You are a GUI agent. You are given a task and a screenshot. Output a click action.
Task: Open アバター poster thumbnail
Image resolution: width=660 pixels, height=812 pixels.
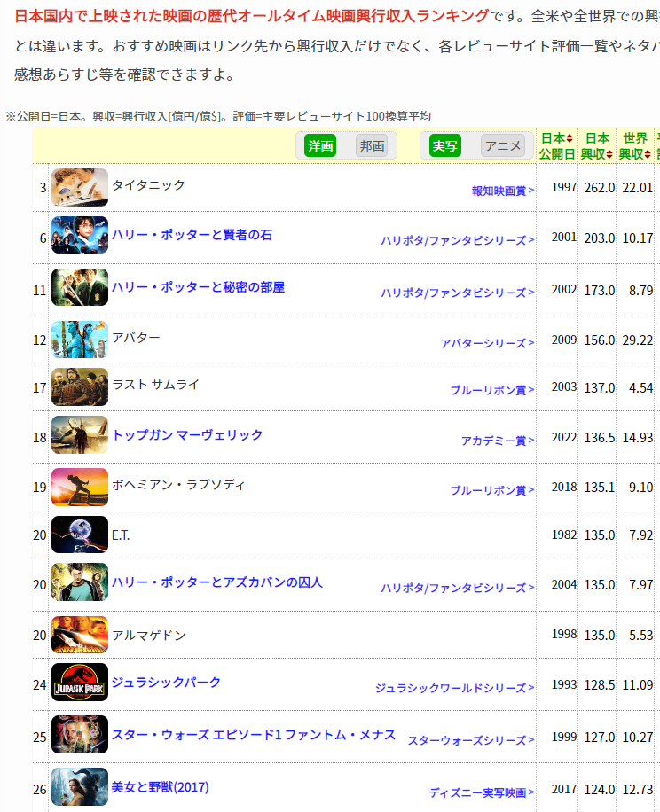80,340
